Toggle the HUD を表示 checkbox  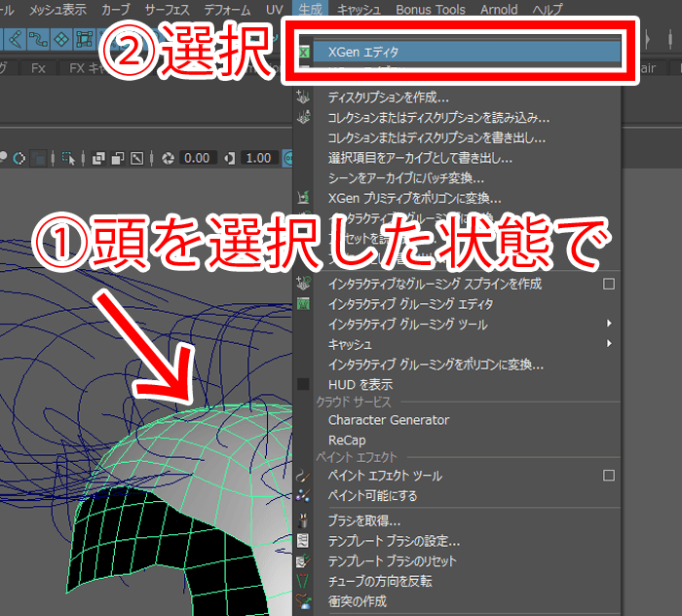[x=303, y=384]
